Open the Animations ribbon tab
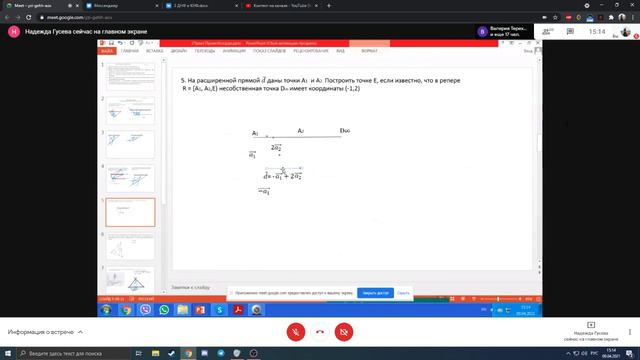The height and width of the screenshot is (360, 640). point(234,51)
